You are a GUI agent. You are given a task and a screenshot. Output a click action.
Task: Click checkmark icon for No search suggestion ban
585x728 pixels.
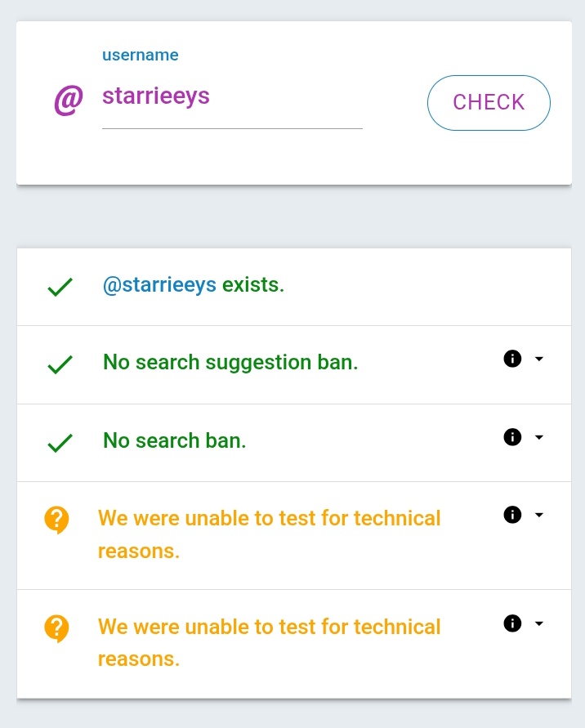[60, 364]
